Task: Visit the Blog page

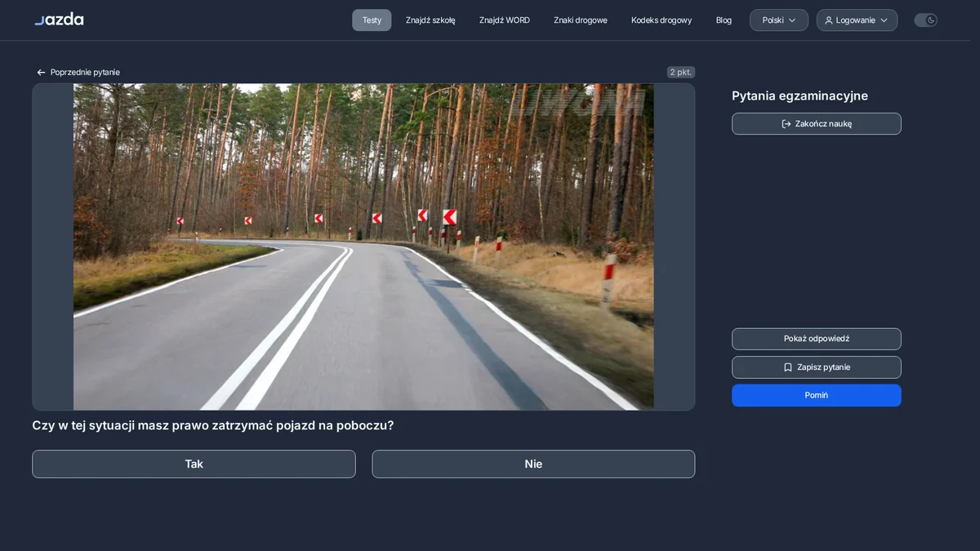Action: [x=724, y=20]
